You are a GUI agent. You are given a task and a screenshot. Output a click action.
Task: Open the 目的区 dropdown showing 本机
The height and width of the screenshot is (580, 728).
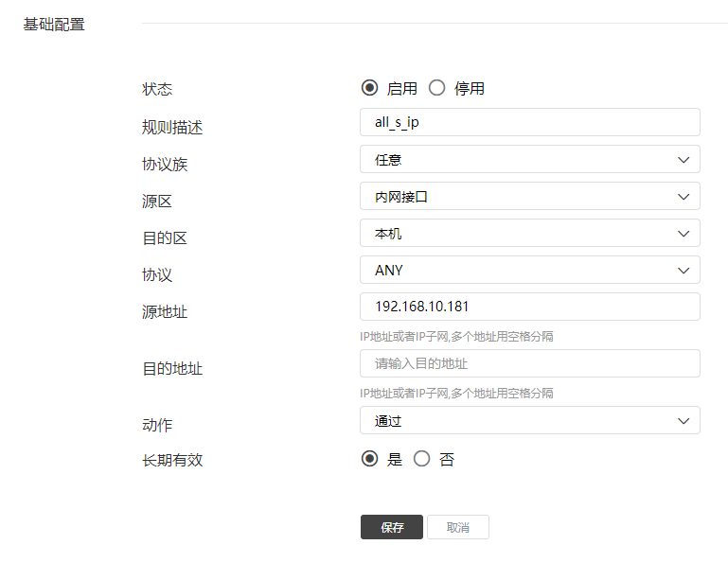pyautogui.click(x=529, y=233)
